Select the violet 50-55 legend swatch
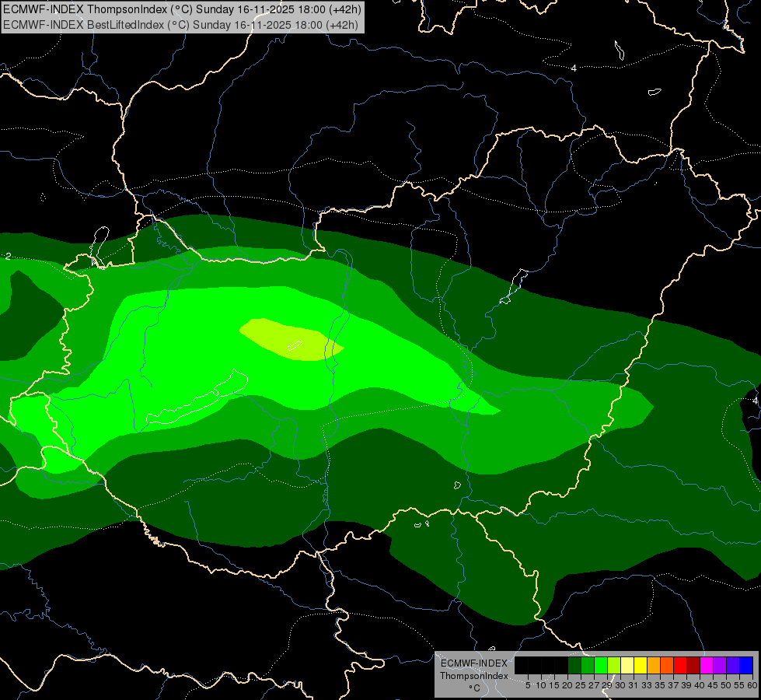Image resolution: width=761 pixels, height=700 pixels. click(x=732, y=665)
